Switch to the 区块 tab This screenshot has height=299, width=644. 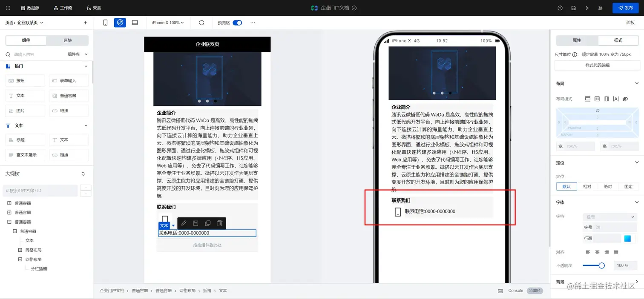point(68,40)
